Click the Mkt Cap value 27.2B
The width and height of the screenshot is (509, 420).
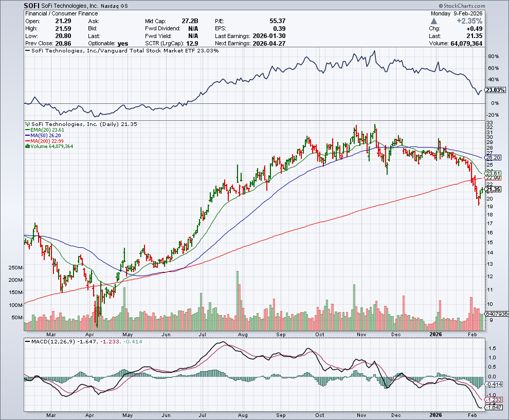click(190, 21)
